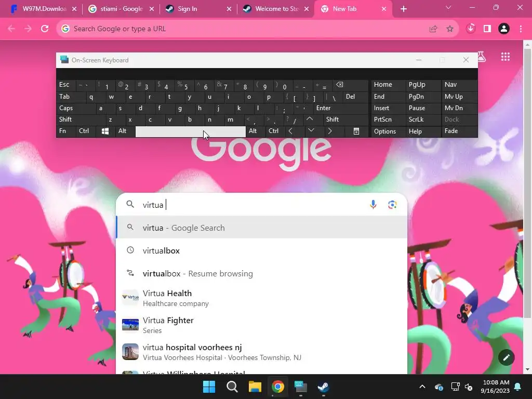This screenshot has width=532, height=399.
Task: Click the up arrow key on the On-Screen Keyboard
Action: 310,119
